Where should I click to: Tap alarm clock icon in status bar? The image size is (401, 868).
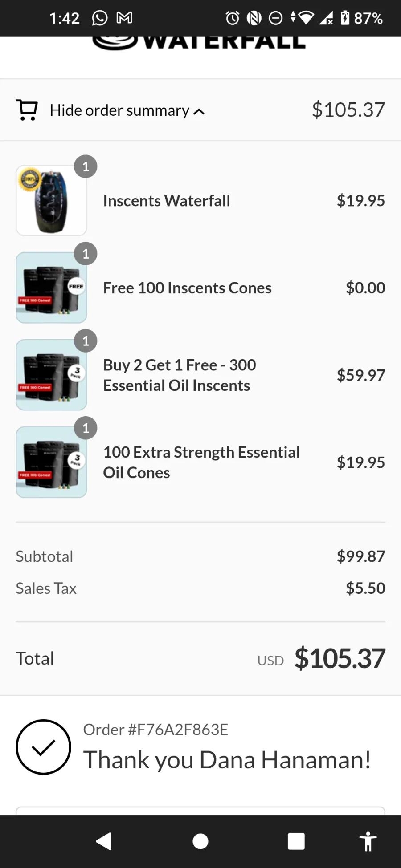point(232,18)
